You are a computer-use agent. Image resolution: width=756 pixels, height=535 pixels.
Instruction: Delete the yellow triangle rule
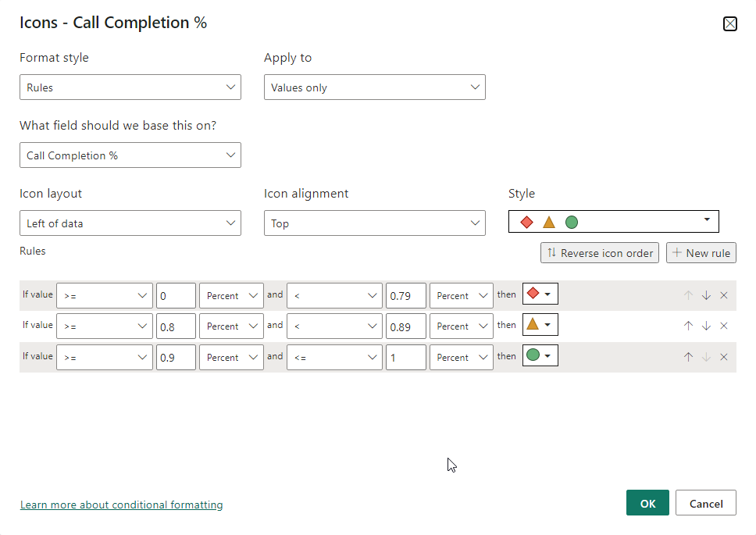click(x=724, y=326)
